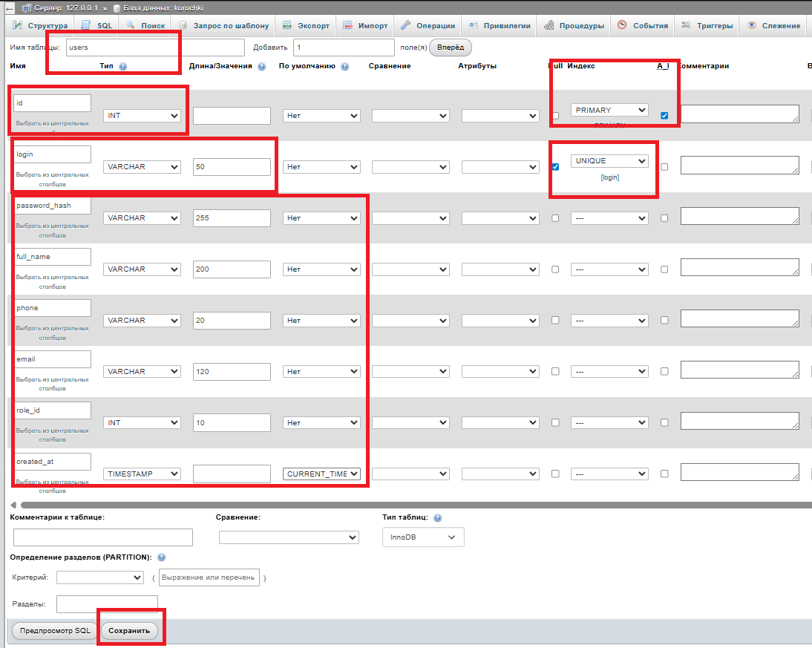Image resolution: width=812 pixels, height=648 pixels.
Task: Click help icon beside Тип таблиц
Action: point(437,517)
